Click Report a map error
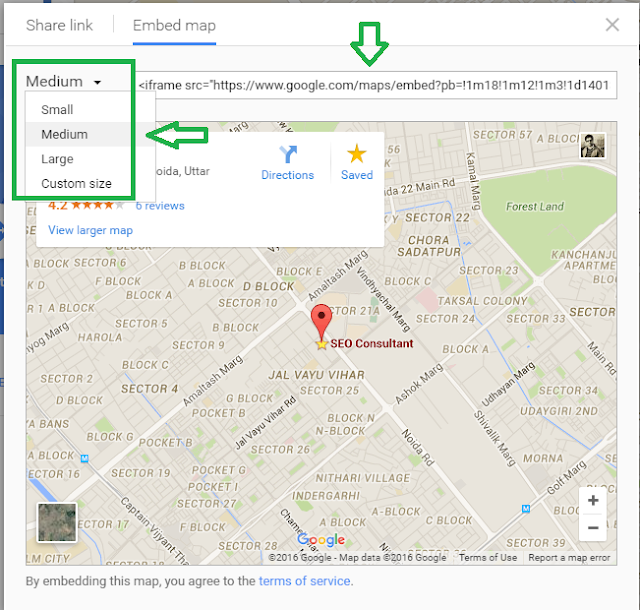The height and width of the screenshot is (610, 640). point(569,558)
